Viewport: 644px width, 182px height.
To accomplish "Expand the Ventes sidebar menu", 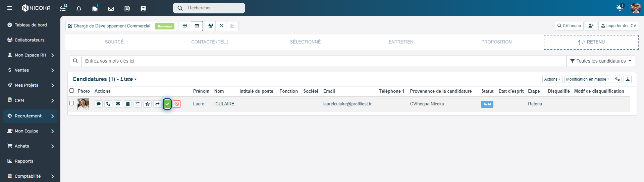I will click(x=30, y=70).
